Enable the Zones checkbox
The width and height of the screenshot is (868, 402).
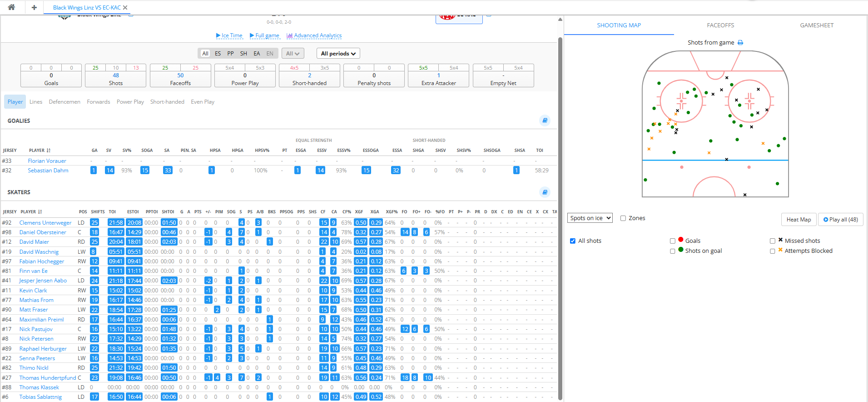pyautogui.click(x=623, y=218)
